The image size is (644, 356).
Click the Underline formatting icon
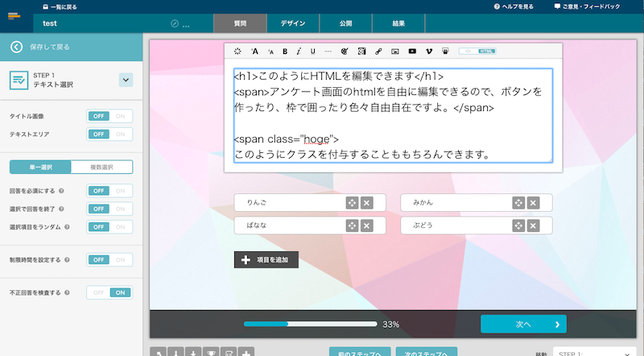tap(312, 51)
